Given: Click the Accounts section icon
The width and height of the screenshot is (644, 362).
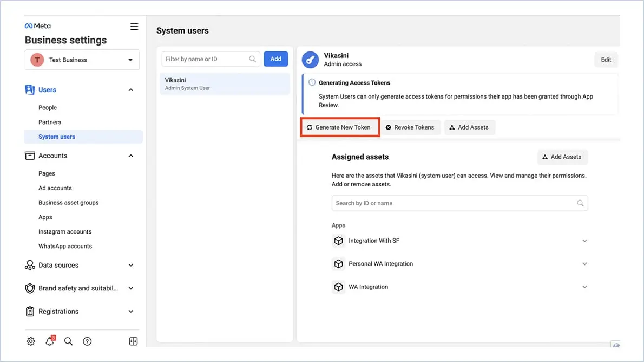Looking at the screenshot, I should pyautogui.click(x=30, y=156).
